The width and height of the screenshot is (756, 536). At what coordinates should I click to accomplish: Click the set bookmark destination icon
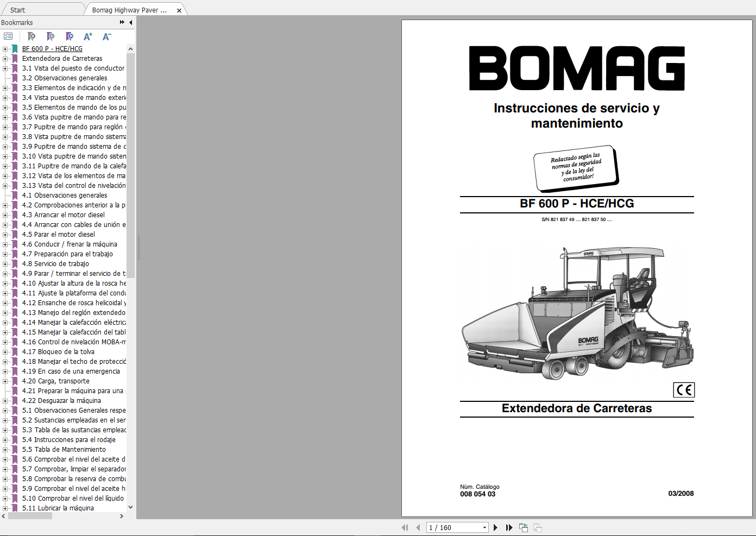70,36
